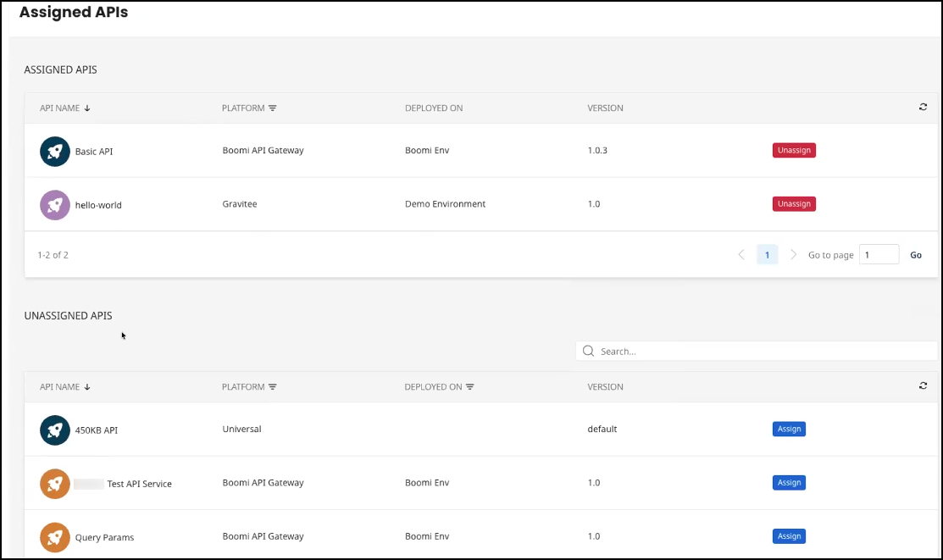The image size is (943, 560).
Task: Refresh the Unassigned APIs table
Action: [923, 385]
